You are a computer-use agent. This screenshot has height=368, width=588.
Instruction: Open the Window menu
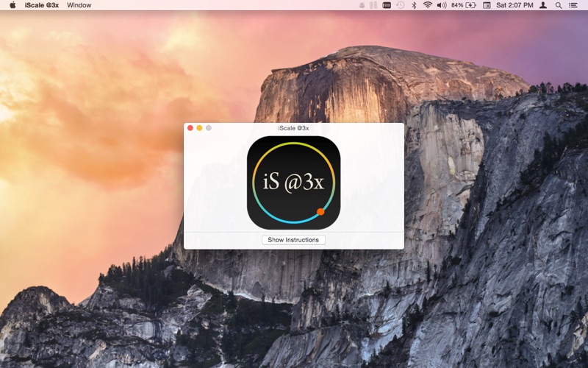pos(79,5)
